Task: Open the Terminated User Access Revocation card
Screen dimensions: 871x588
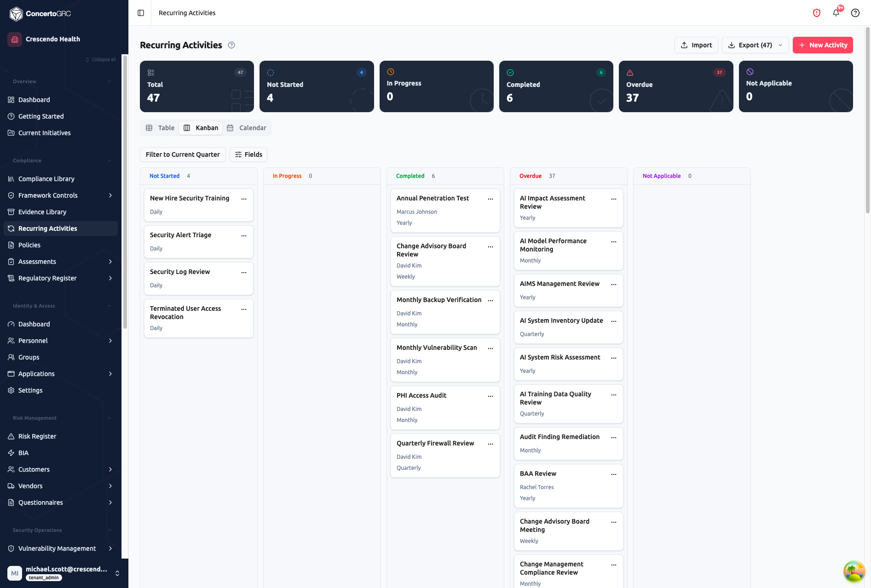Action: [x=198, y=318]
